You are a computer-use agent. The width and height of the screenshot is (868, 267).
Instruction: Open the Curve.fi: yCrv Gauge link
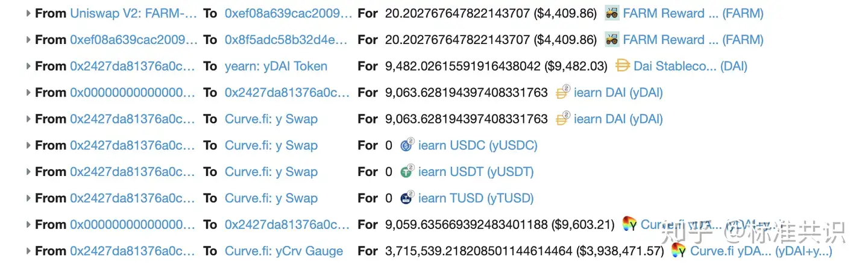click(x=284, y=251)
